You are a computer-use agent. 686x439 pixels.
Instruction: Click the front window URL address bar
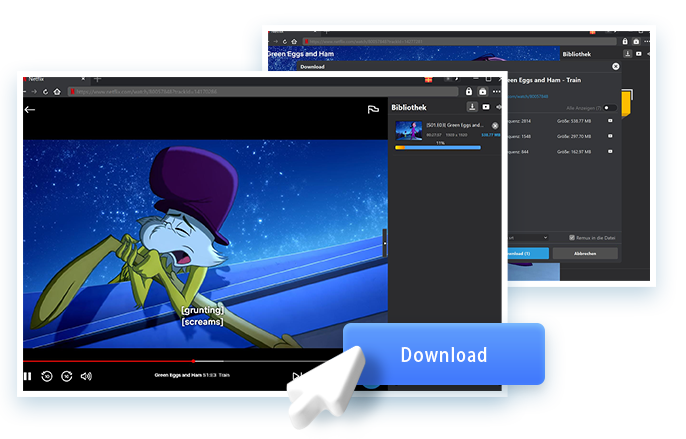point(262,91)
